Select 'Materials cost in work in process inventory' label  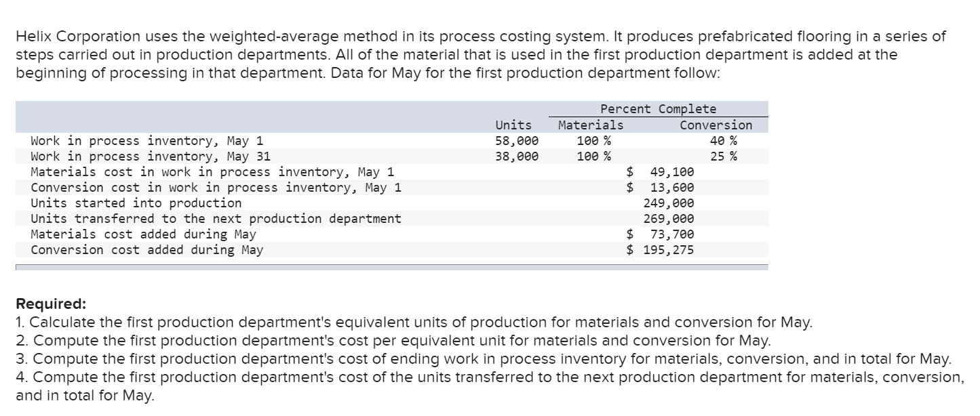click(212, 172)
